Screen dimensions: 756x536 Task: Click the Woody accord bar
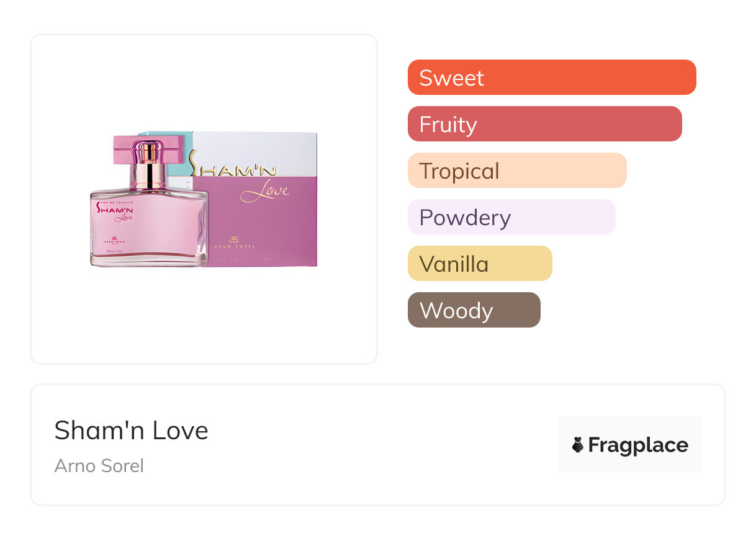point(474,310)
